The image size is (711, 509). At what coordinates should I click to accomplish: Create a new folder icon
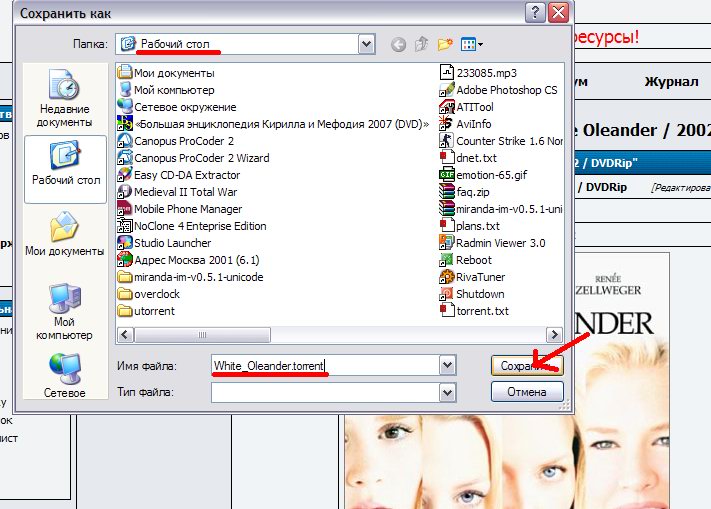(445, 44)
